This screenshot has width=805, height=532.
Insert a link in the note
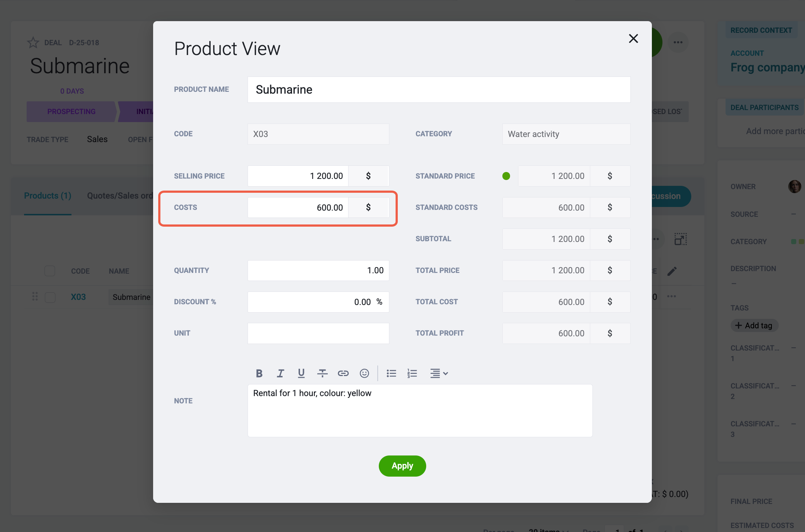pyautogui.click(x=343, y=373)
